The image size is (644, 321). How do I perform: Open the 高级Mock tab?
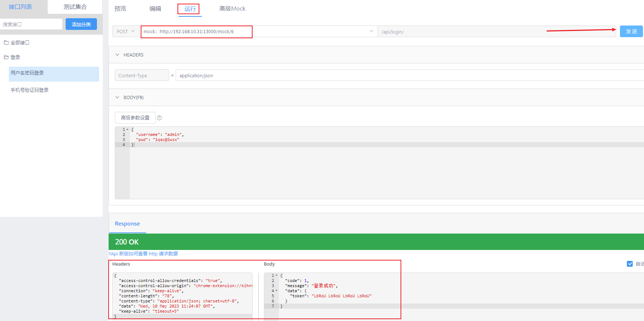pos(232,8)
